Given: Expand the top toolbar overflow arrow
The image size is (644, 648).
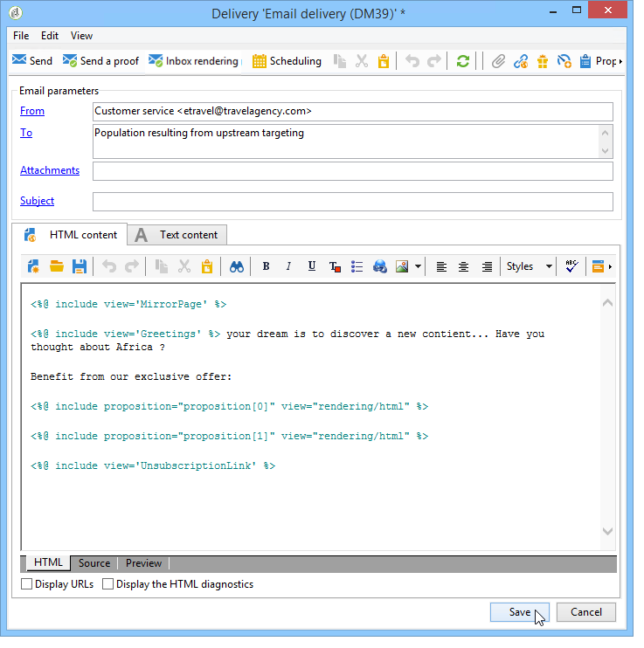Looking at the screenshot, I should 620,61.
